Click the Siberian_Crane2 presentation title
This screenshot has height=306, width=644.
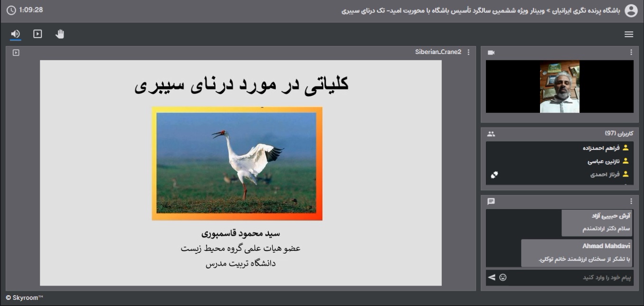tap(438, 52)
